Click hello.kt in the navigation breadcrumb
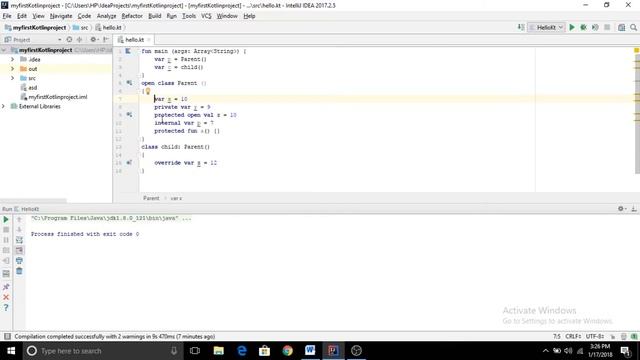Screen dimensions: 640x360 pyautogui.click(x=109, y=27)
